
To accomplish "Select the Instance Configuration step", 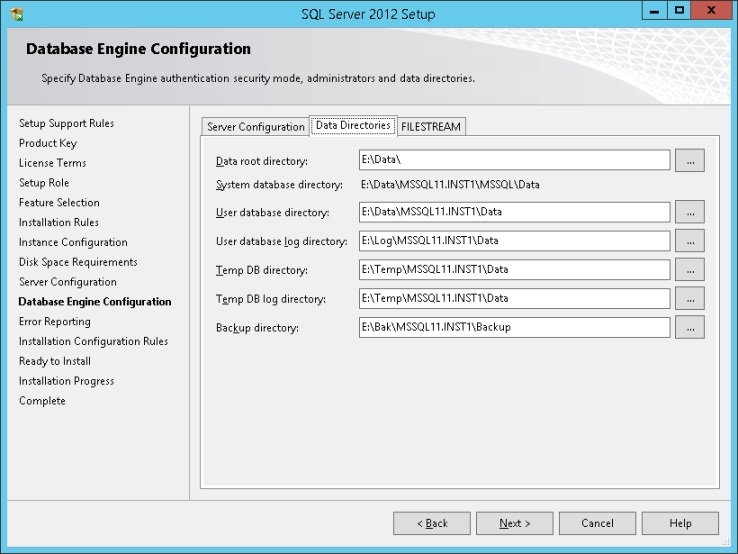I will pos(73,242).
